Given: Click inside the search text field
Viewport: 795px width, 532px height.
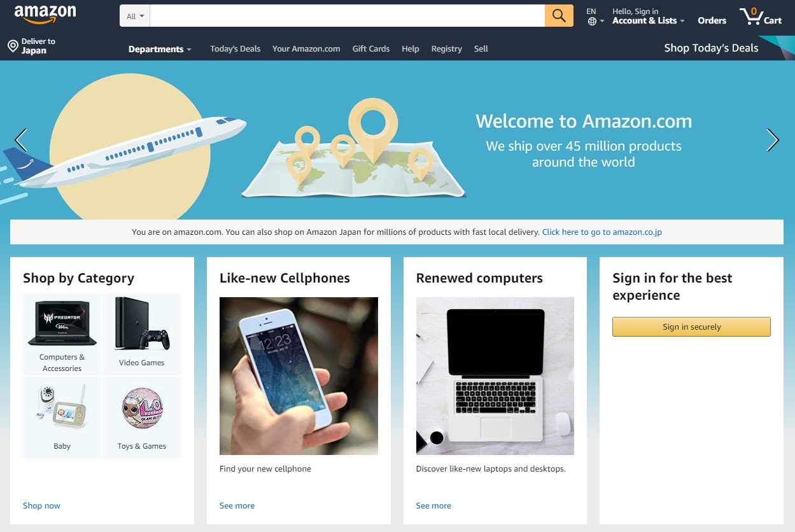Looking at the screenshot, I should click(348, 16).
